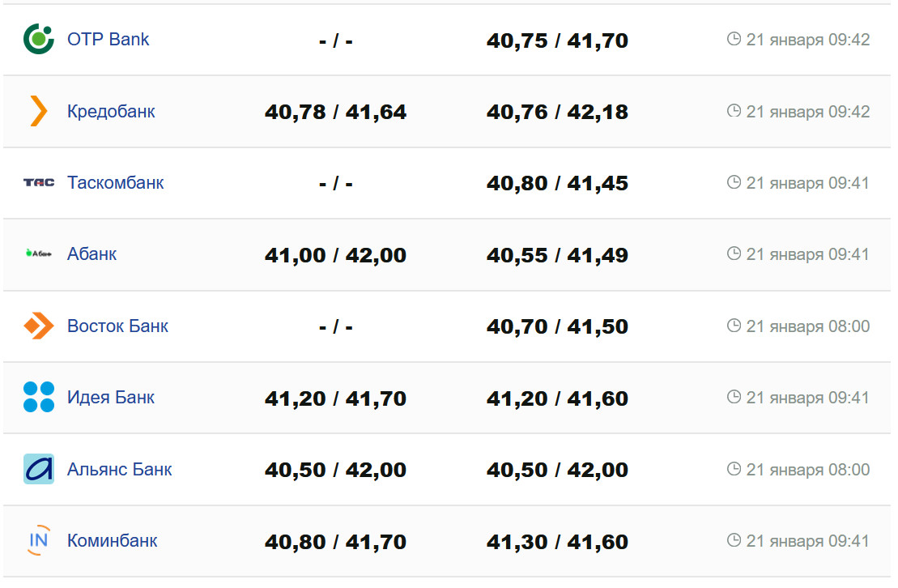The image size is (898, 588).
Task: Click the Таскомбанк TAC logo icon
Action: tap(39, 183)
